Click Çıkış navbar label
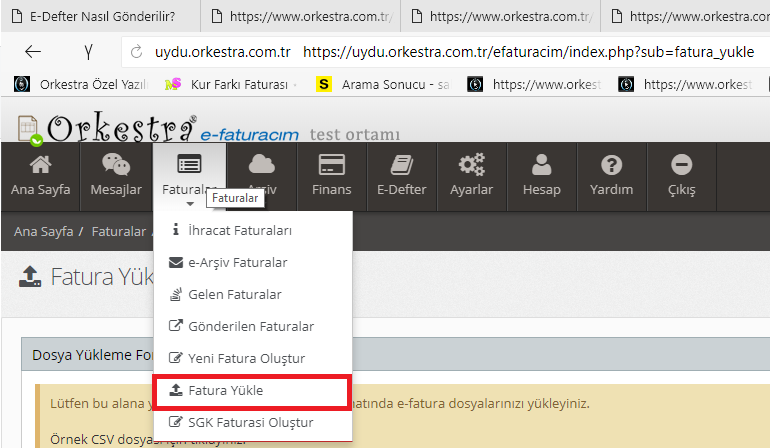The image size is (770, 448). point(682,190)
